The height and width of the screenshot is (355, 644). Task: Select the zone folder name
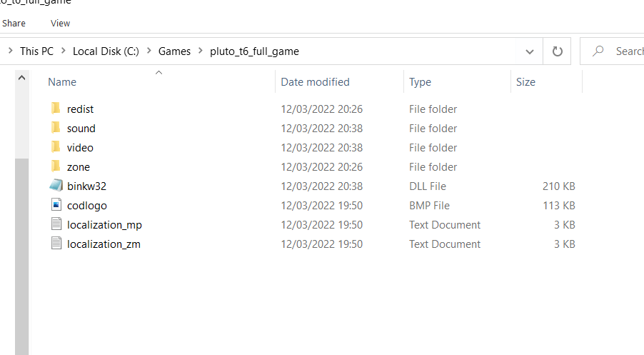[79, 167]
